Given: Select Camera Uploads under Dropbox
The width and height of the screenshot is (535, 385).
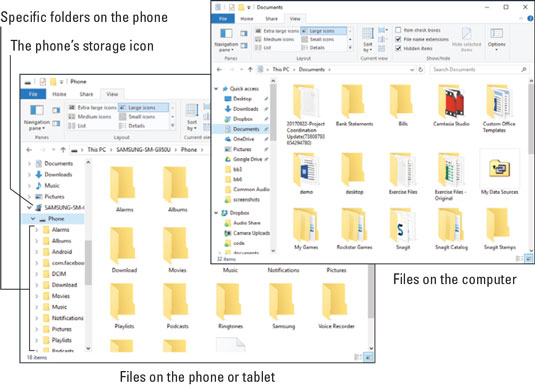Looking at the screenshot, I should [x=247, y=233].
